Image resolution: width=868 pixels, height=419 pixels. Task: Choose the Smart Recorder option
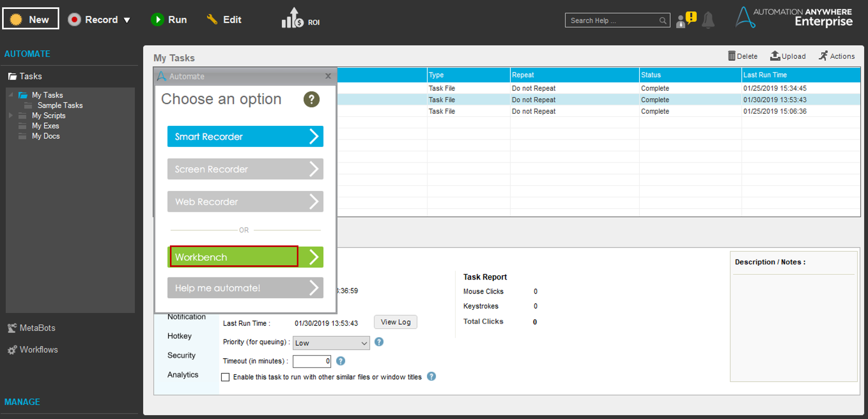(x=245, y=136)
